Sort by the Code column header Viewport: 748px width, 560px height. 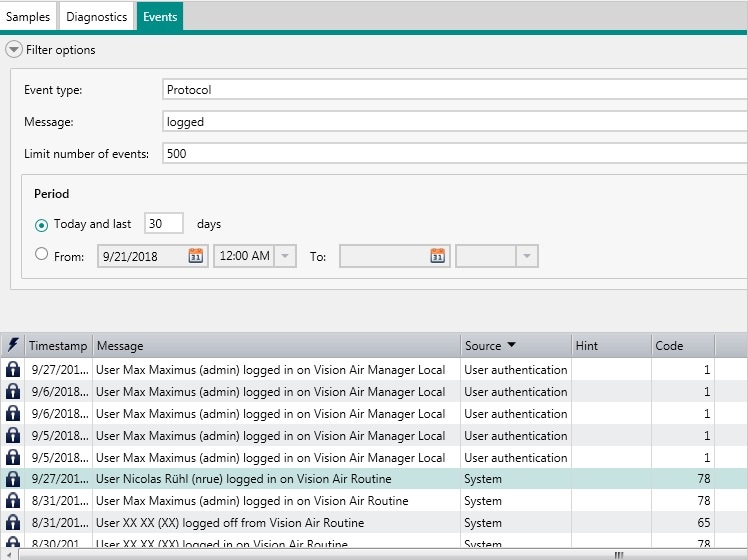click(x=683, y=345)
